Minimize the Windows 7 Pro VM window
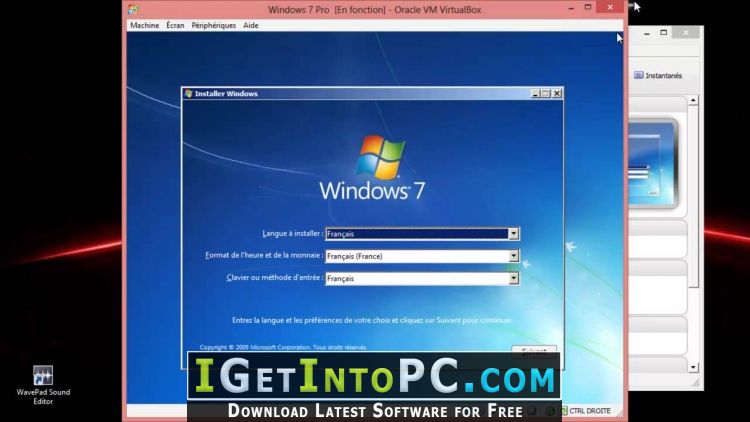Viewport: 750px width, 422px height. click(x=571, y=8)
